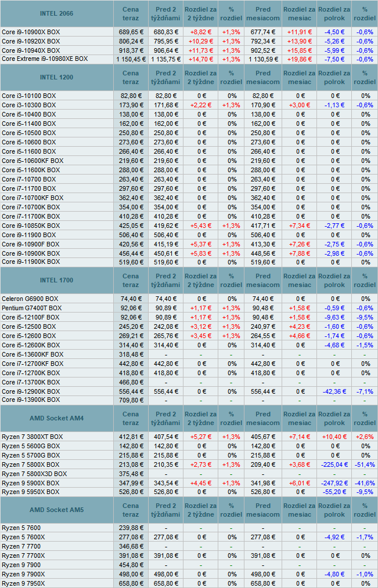Click the +2,22 € two-week difference
378x588 pixels.
[x=201, y=106]
